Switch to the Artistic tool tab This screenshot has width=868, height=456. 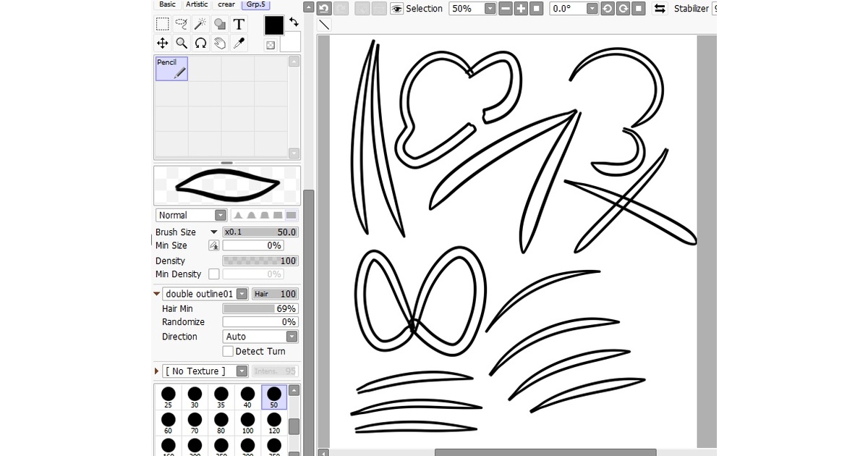point(197,4)
